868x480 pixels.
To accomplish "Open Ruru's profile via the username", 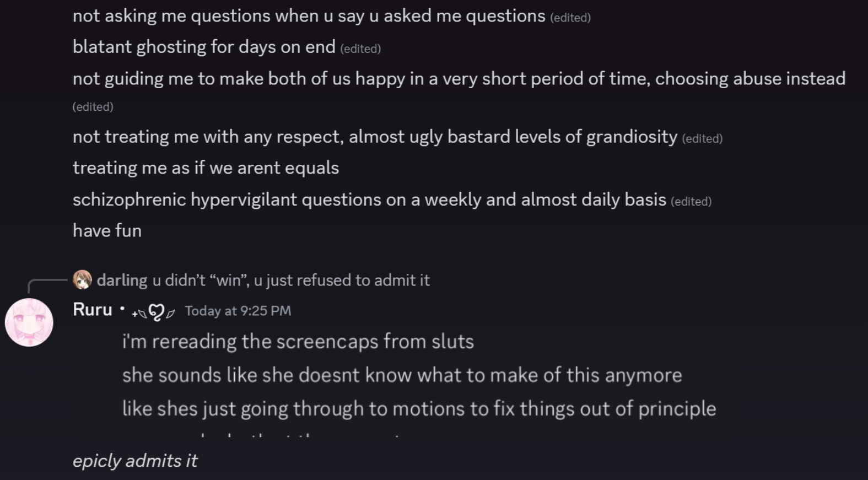I will click(93, 310).
